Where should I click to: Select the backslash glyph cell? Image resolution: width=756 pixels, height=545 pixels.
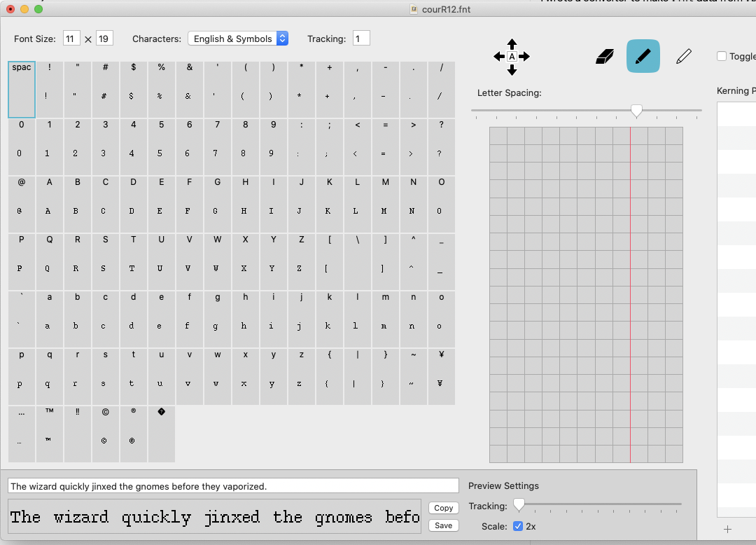point(357,262)
